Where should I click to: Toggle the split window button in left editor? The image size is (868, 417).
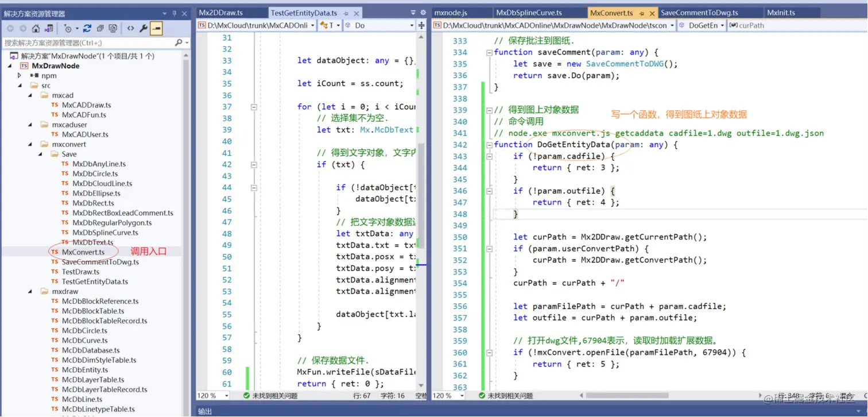coord(422,25)
